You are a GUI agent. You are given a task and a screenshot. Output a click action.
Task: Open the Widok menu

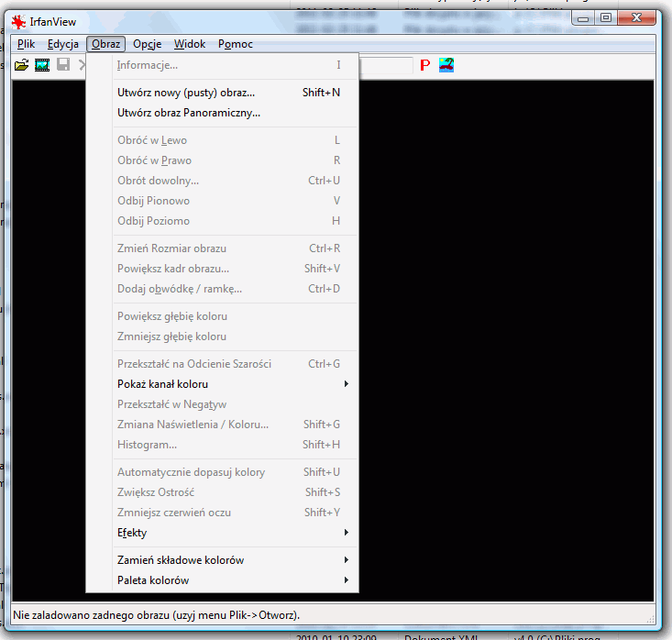tap(190, 44)
